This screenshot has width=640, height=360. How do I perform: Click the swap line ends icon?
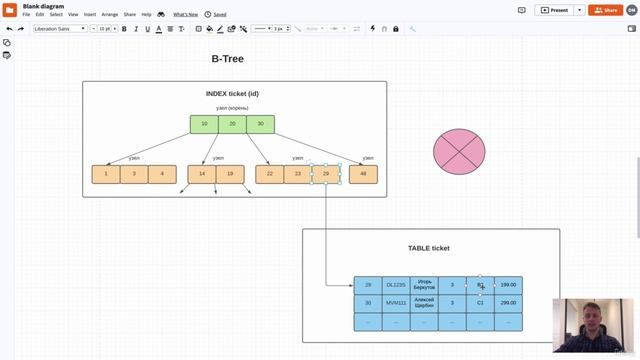click(357, 29)
